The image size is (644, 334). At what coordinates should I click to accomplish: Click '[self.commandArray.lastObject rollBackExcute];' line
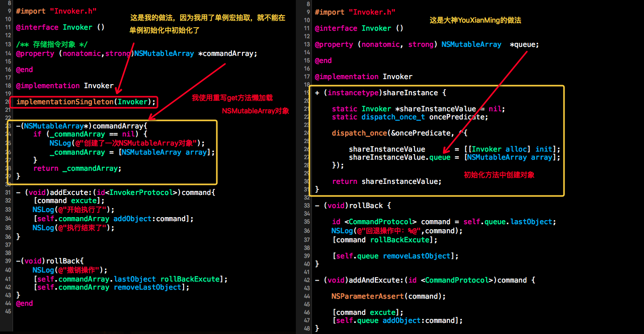click(x=130, y=279)
